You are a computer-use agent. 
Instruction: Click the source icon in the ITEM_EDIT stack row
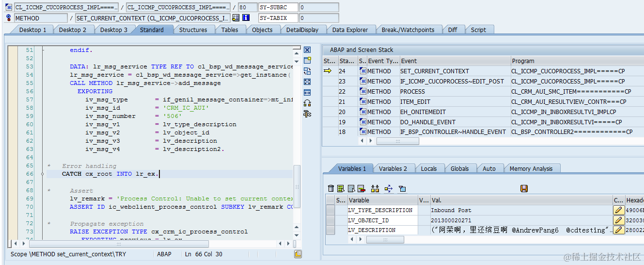click(363, 101)
